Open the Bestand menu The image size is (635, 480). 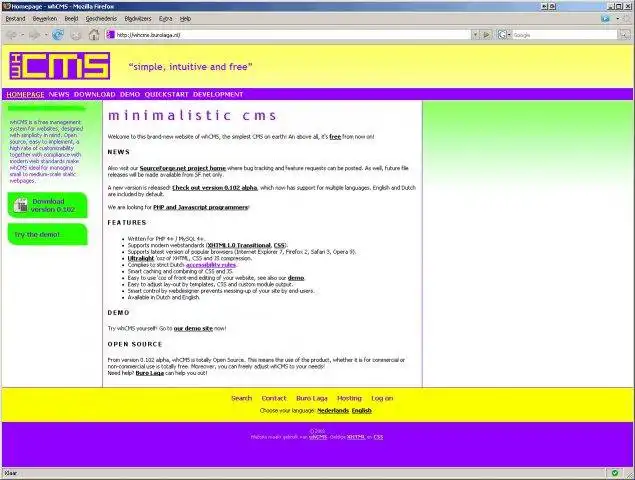coord(15,19)
